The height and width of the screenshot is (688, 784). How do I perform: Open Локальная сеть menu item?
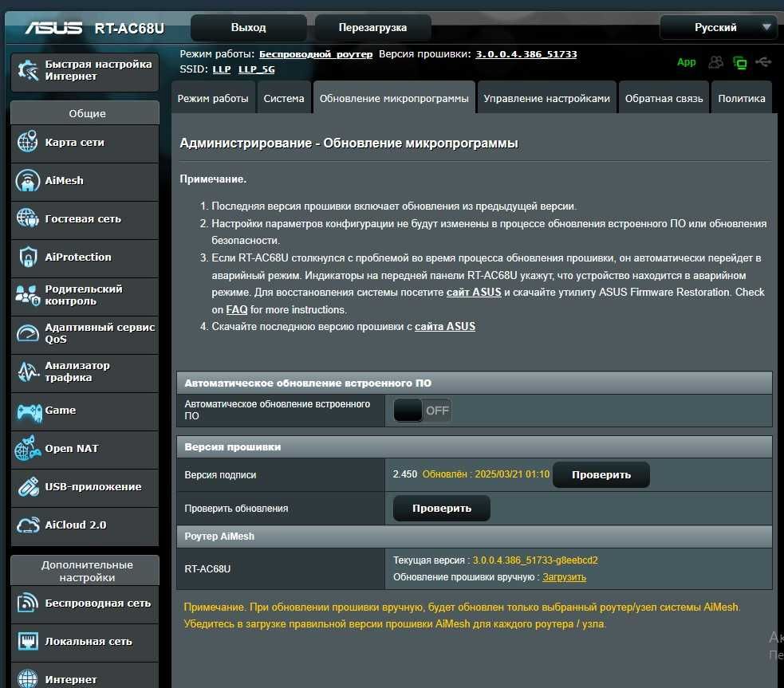pyautogui.click(x=85, y=642)
